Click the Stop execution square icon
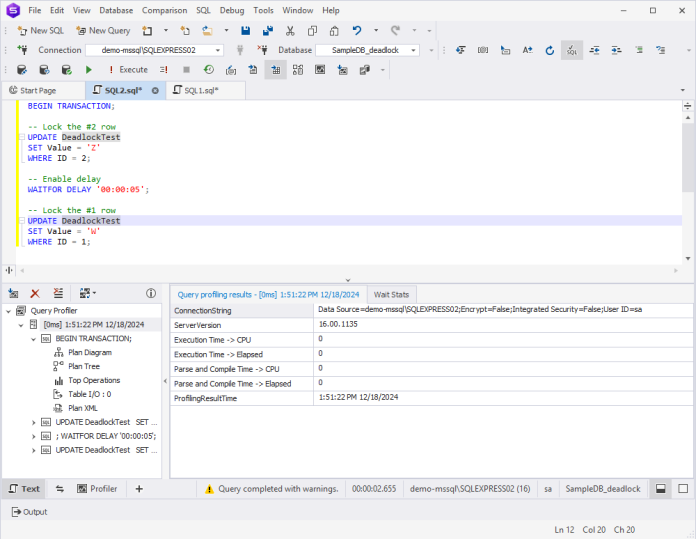 click(x=186, y=70)
